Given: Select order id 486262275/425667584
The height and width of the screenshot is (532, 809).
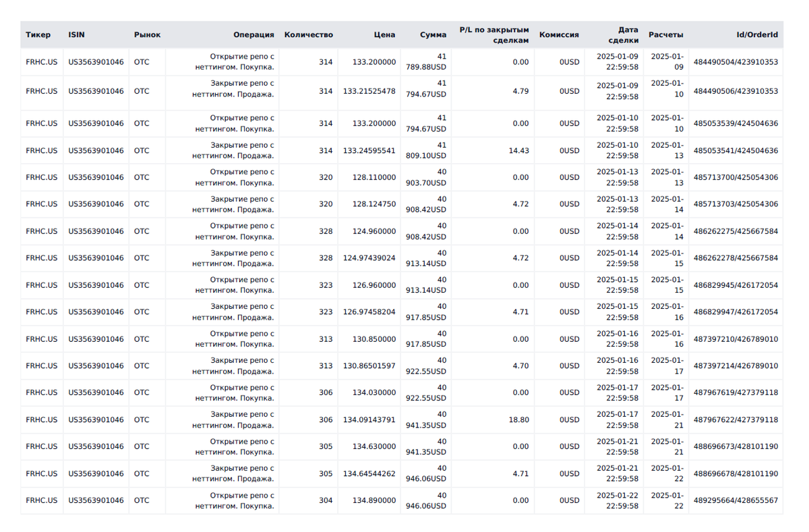Looking at the screenshot, I should pyautogui.click(x=736, y=231).
